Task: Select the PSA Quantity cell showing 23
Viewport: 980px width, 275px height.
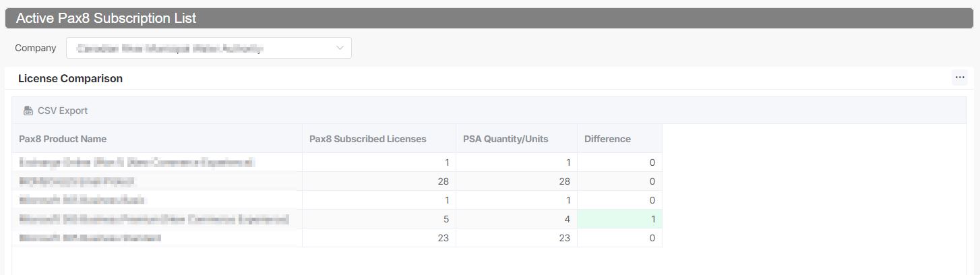Action: pyautogui.click(x=516, y=238)
